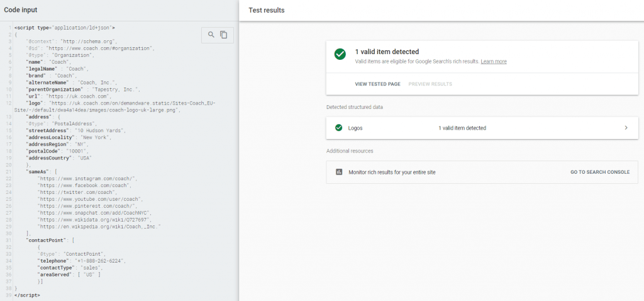Click the twitter.com/coach URL line
644x301 pixels.
tap(78, 193)
